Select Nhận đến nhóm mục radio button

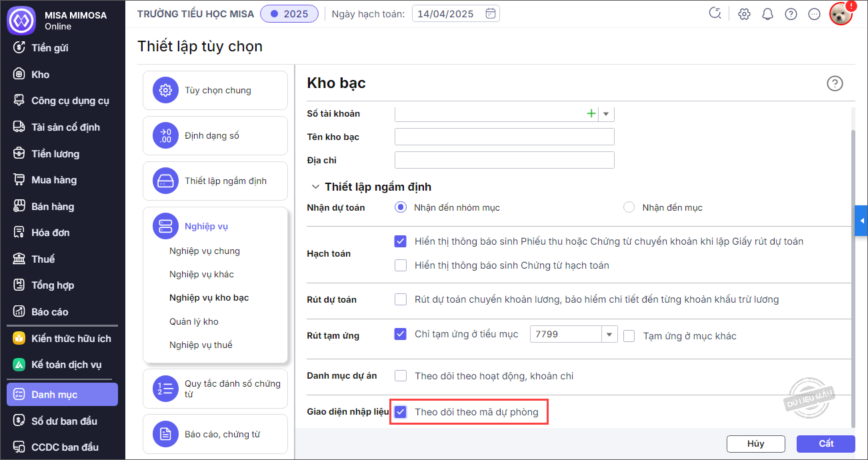coord(401,207)
